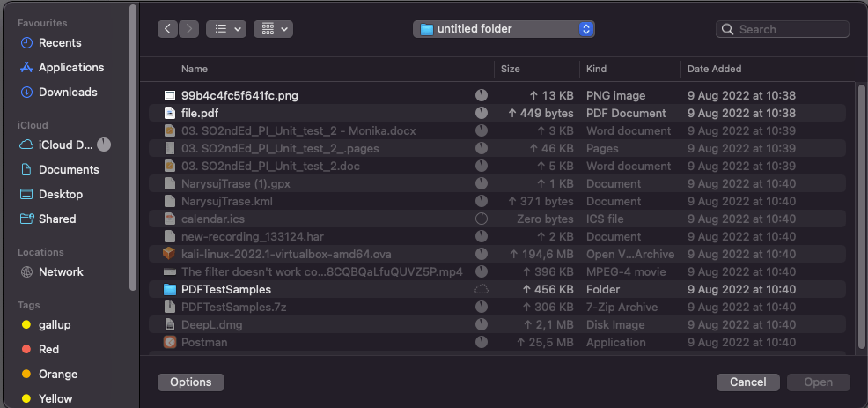The image size is (868, 408).
Task: Open Applications in the sidebar
Action: click(x=70, y=67)
